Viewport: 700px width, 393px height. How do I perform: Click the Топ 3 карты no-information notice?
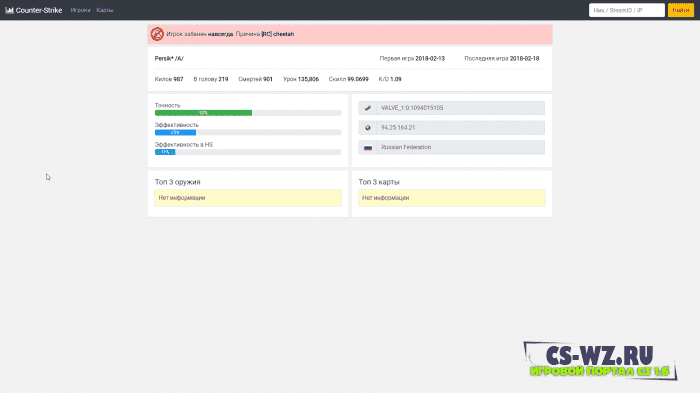pyautogui.click(x=452, y=198)
